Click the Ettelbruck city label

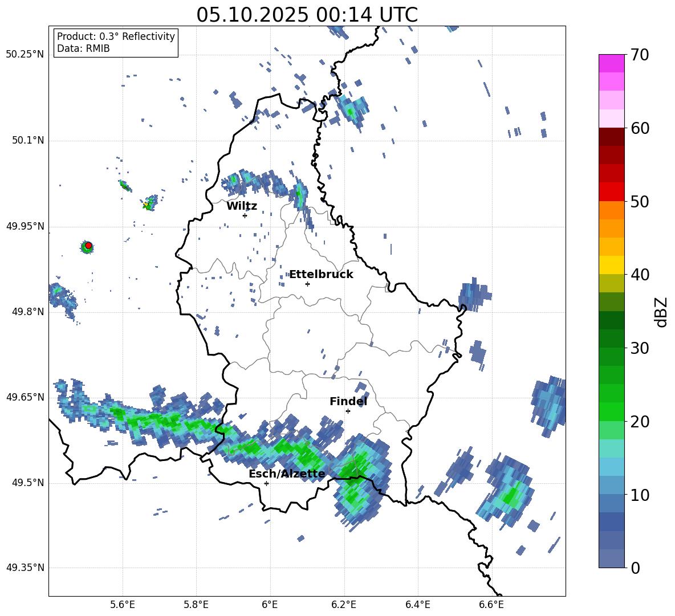coord(321,275)
